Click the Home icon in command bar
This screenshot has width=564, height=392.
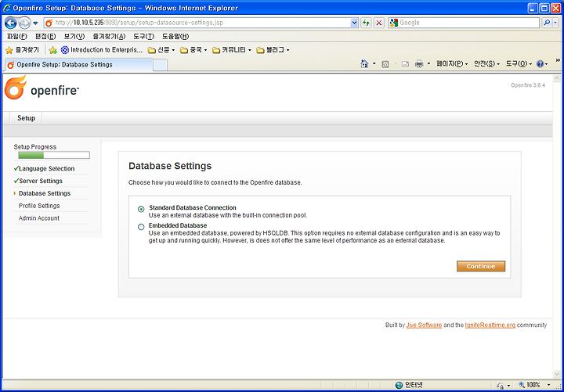point(364,64)
